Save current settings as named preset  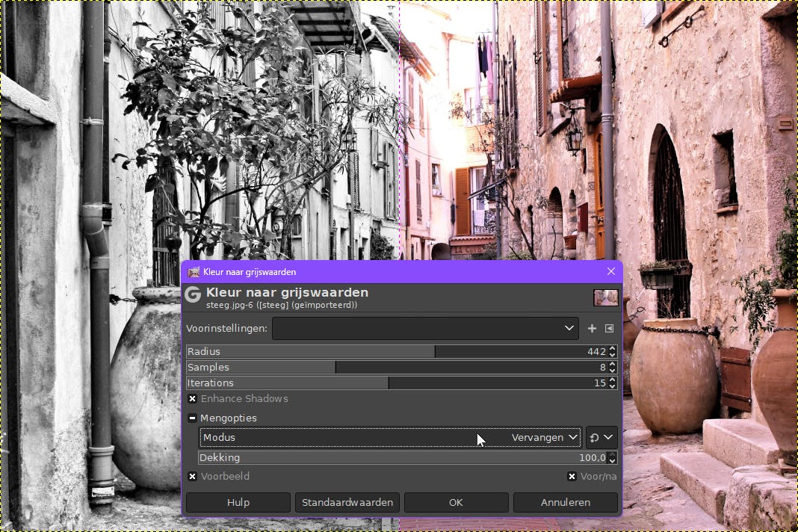point(591,328)
